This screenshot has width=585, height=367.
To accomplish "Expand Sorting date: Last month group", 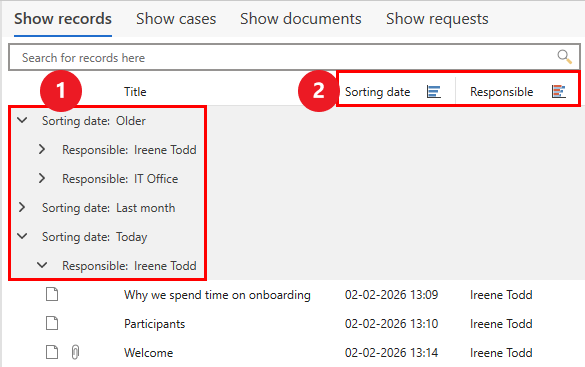I will tap(22, 207).
